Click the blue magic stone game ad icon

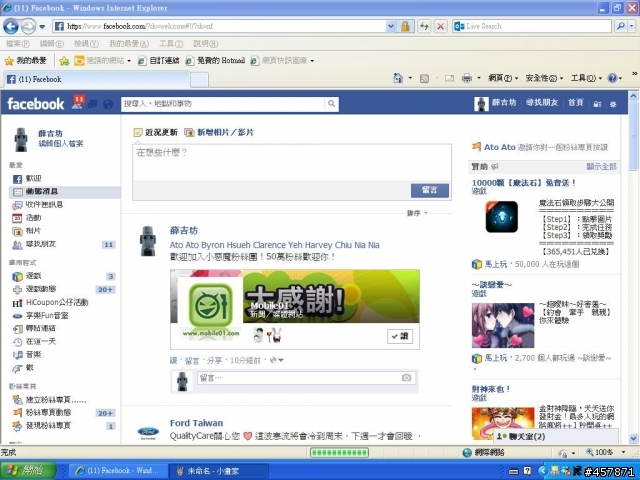point(502,217)
